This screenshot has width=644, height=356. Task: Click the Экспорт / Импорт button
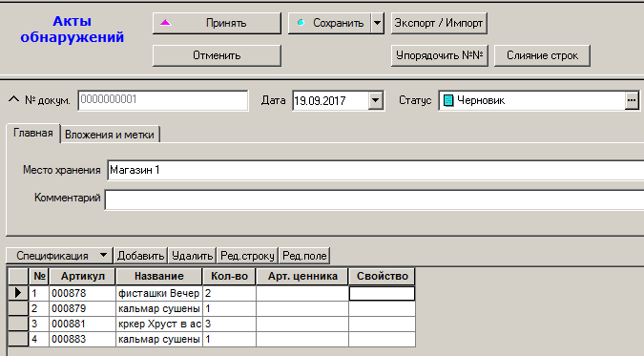click(439, 23)
